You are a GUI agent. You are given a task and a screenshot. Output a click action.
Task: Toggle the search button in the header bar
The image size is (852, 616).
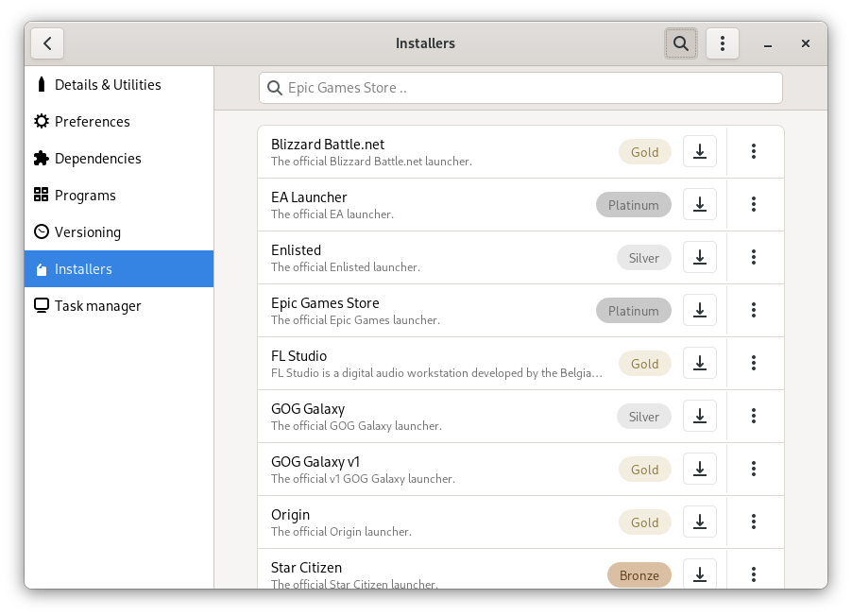(680, 43)
